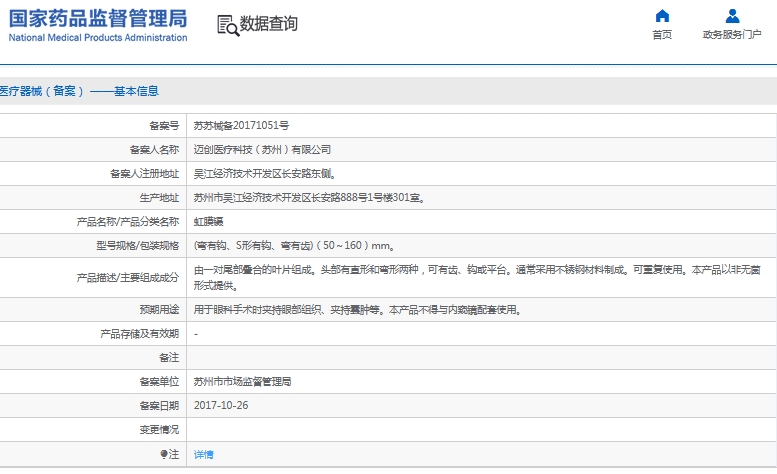777x474 pixels.
Task: Click the 国家药品监督管理局 logo
Action: pos(98,19)
